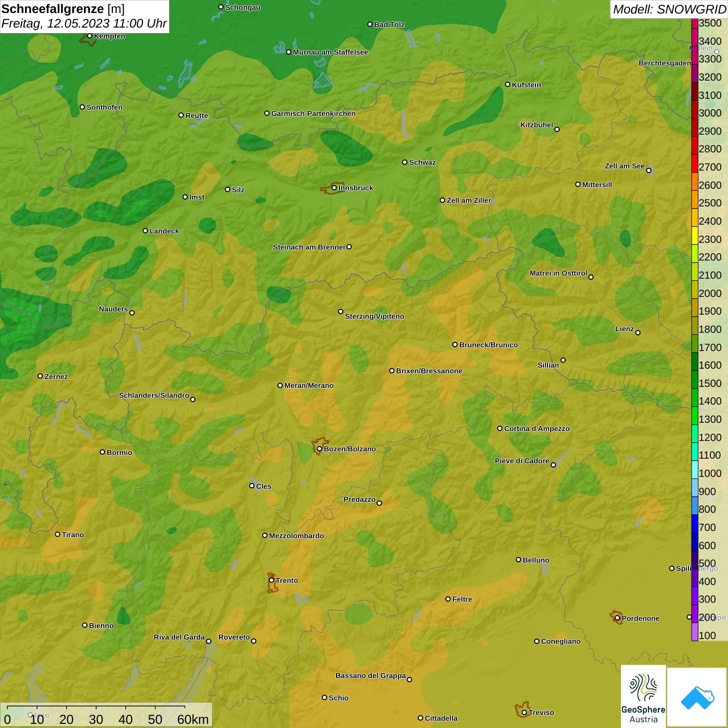Click the Trento label
Image resolution: width=728 pixels, height=728 pixels.
[287, 580]
